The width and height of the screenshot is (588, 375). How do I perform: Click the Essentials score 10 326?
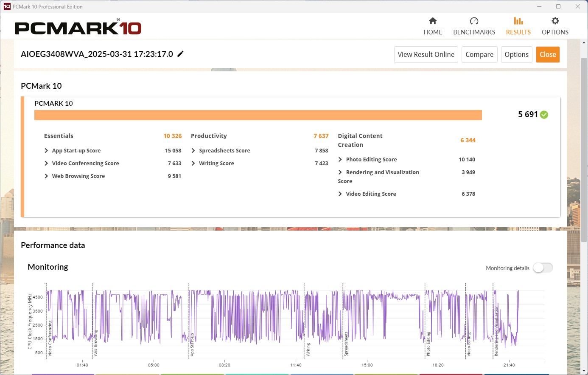click(x=173, y=136)
